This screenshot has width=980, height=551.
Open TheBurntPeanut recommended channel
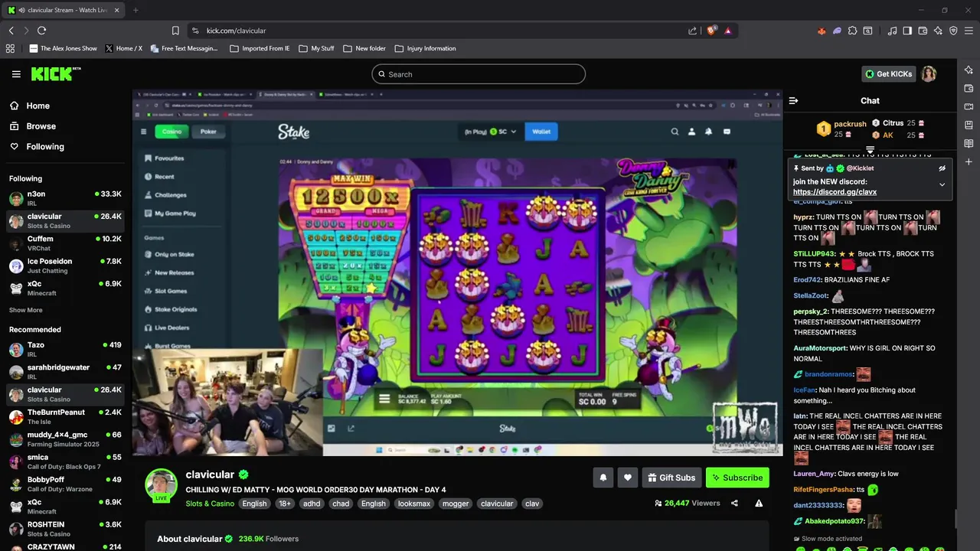(x=65, y=417)
